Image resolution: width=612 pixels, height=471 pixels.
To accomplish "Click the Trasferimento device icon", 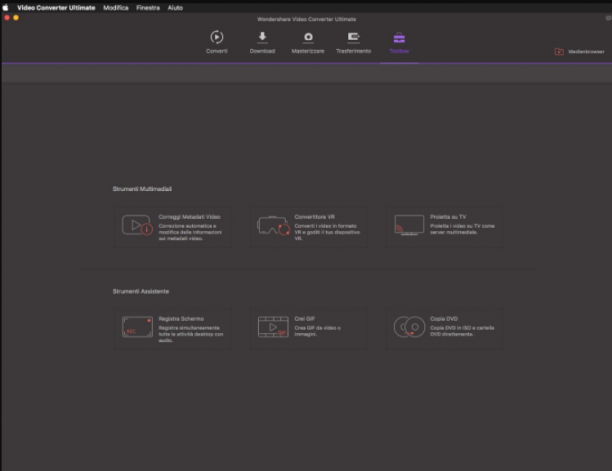I will point(353,37).
